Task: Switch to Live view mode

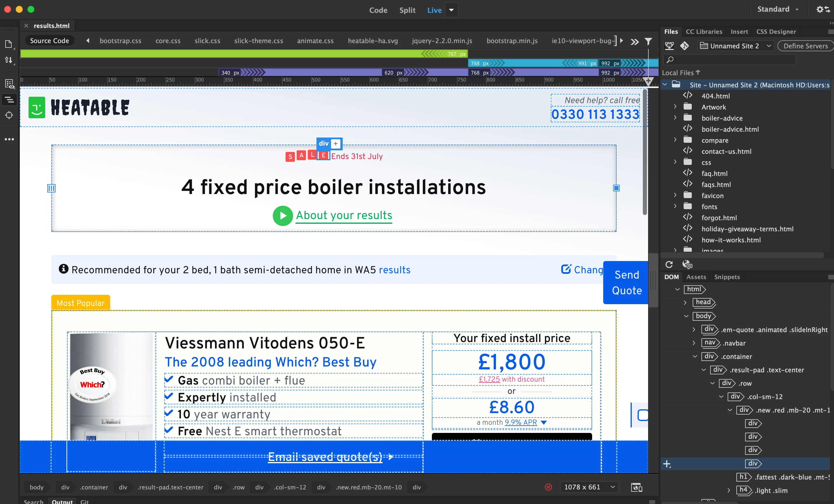Action: point(434,10)
